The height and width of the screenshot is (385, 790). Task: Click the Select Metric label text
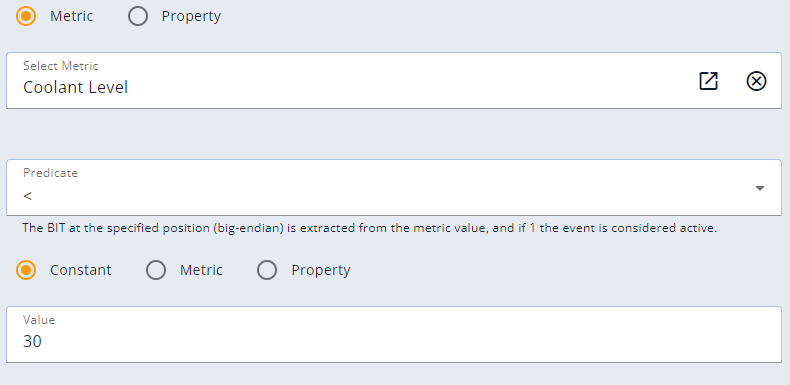[60, 66]
